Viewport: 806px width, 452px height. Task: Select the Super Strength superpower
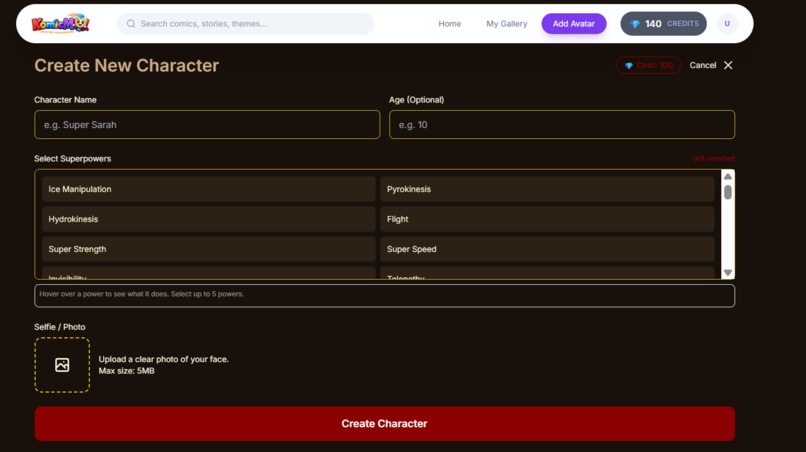[209, 249]
